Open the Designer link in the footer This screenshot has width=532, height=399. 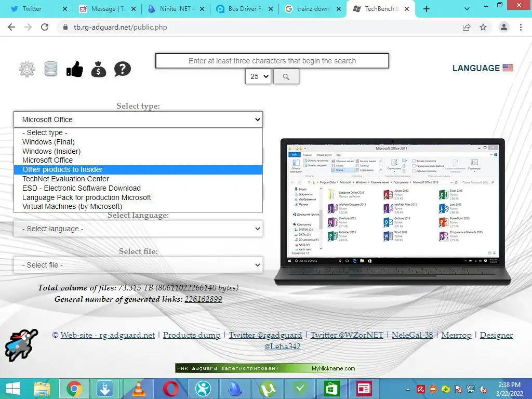(496, 335)
